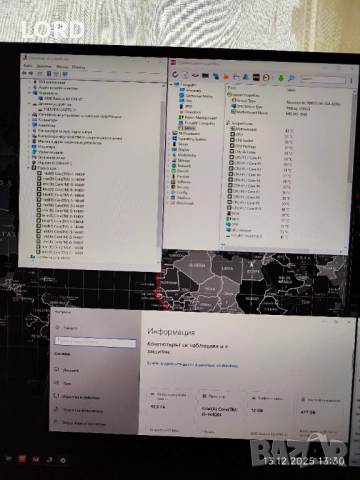Click the AIDA64 Refresh toolbar icon
Image resolution: width=360 pixels, height=480 pixels.
point(175,75)
